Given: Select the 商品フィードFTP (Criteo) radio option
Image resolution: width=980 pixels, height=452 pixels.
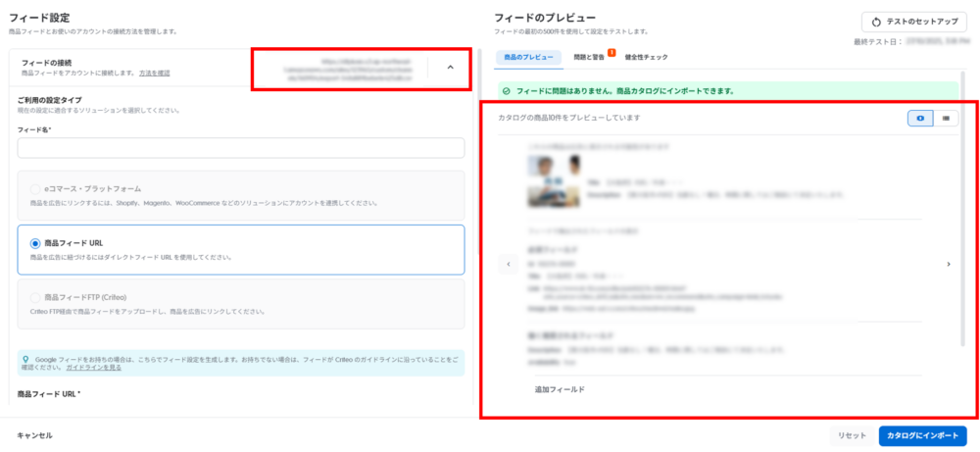Looking at the screenshot, I should (36, 297).
